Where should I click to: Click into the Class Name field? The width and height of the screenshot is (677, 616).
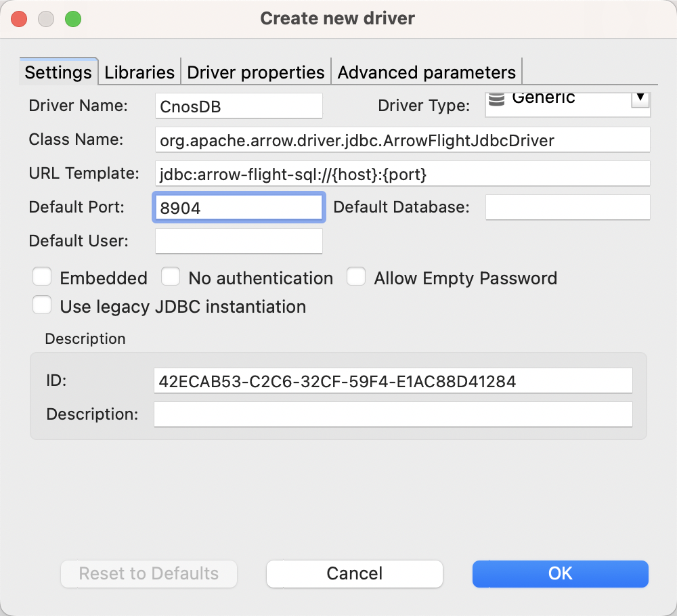(x=402, y=140)
